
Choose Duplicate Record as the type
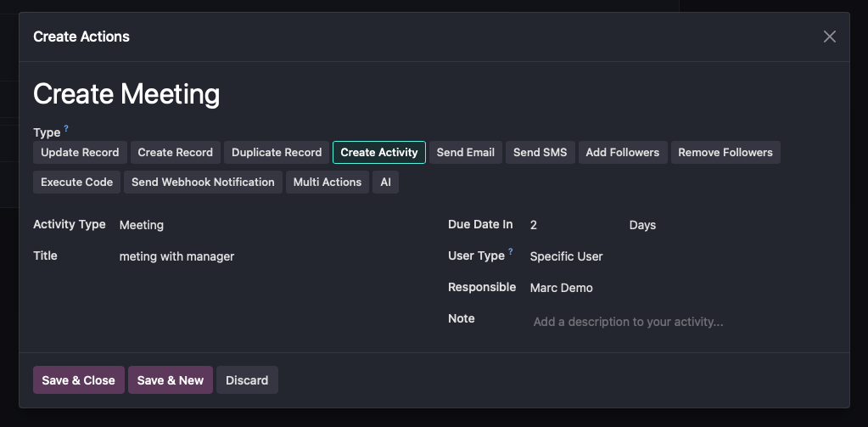277,153
